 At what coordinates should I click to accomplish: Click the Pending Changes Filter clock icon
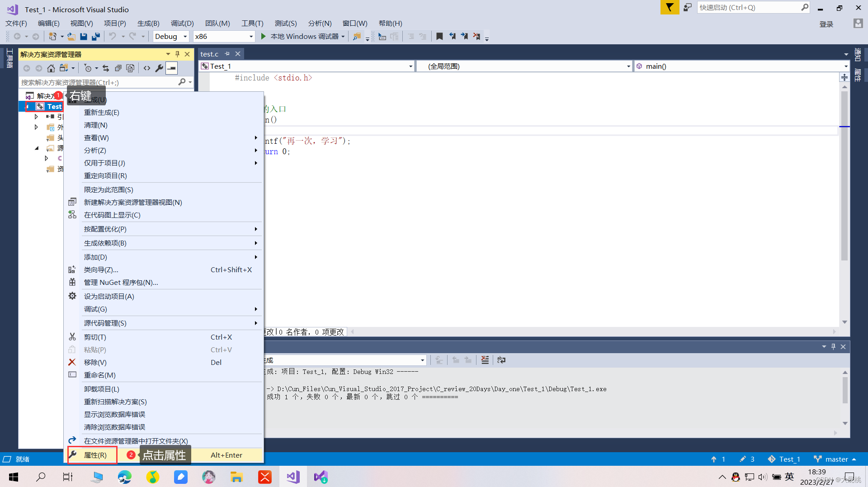(x=88, y=68)
